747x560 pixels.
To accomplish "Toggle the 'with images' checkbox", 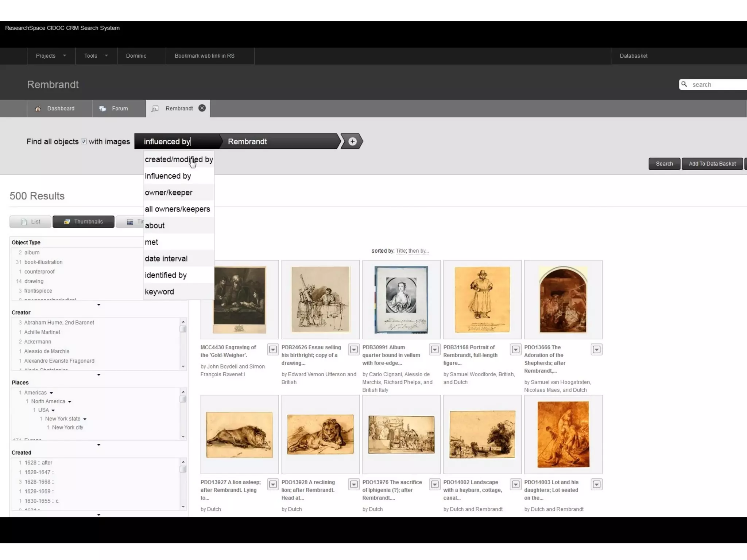I will 84,141.
